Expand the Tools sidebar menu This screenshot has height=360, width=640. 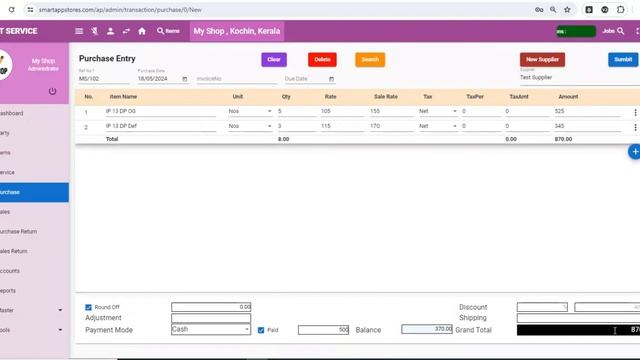33,330
